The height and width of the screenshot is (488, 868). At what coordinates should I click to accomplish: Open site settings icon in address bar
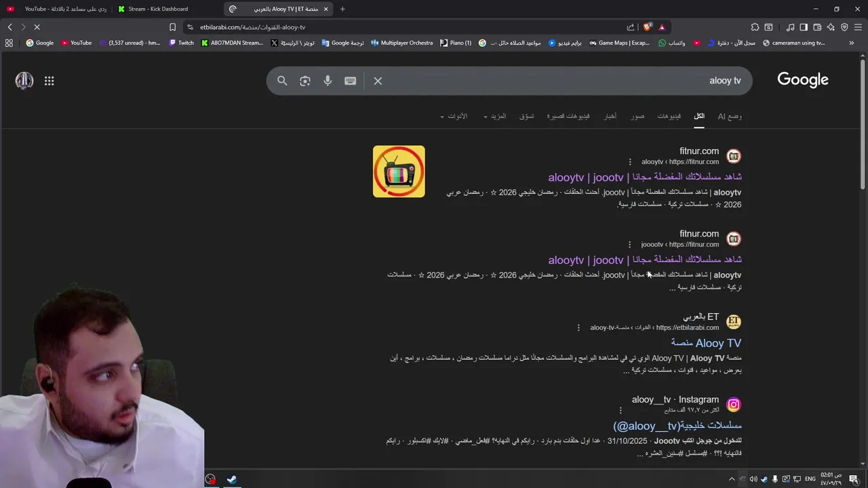[x=190, y=27]
